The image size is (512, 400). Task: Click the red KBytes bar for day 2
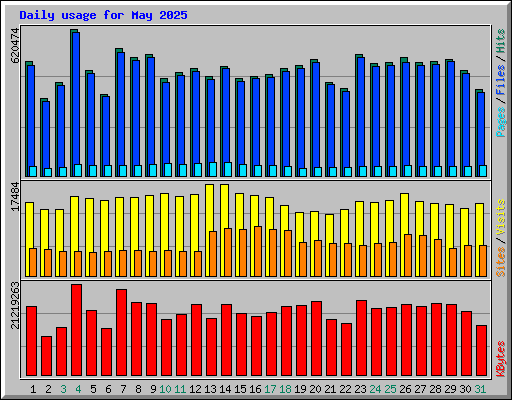click(x=46, y=356)
